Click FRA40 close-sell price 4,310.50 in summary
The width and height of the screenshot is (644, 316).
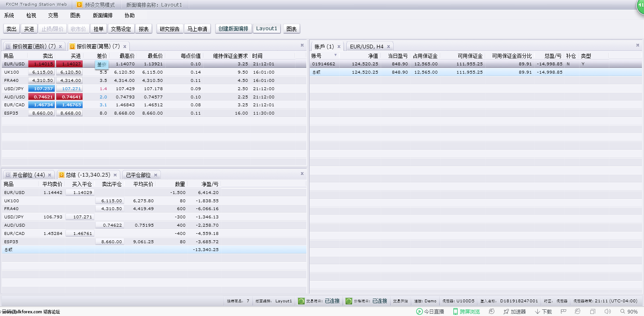coord(110,208)
